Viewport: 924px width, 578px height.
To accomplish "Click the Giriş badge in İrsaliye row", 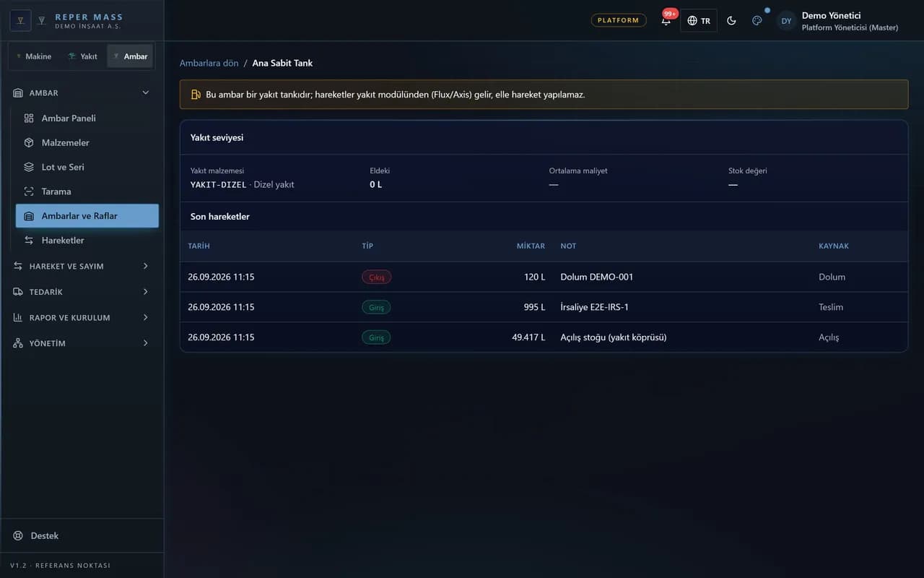I will [376, 308].
